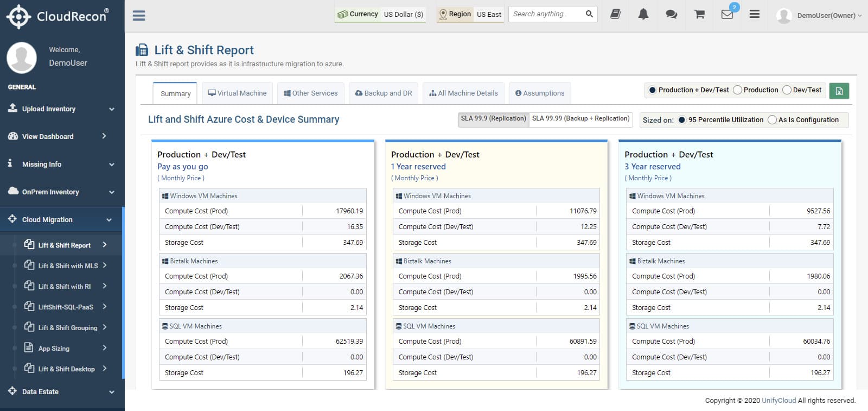Click the View Dashboard palette icon
The height and width of the screenshot is (411, 868).
click(x=12, y=136)
